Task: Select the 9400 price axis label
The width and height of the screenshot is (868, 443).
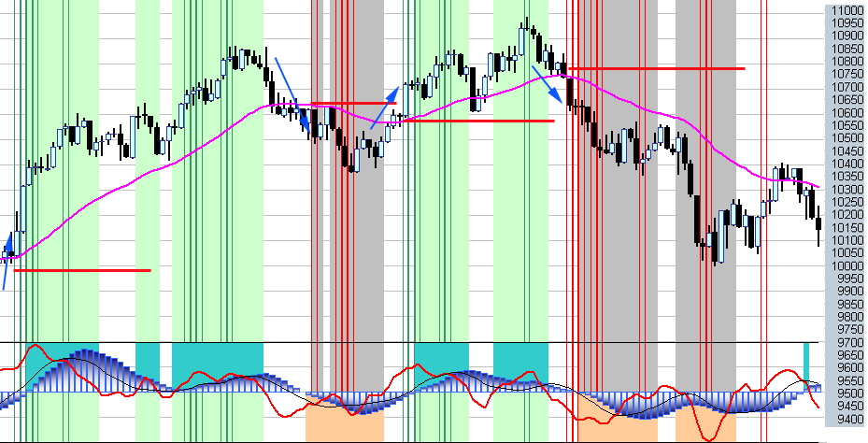Action: coord(844,420)
